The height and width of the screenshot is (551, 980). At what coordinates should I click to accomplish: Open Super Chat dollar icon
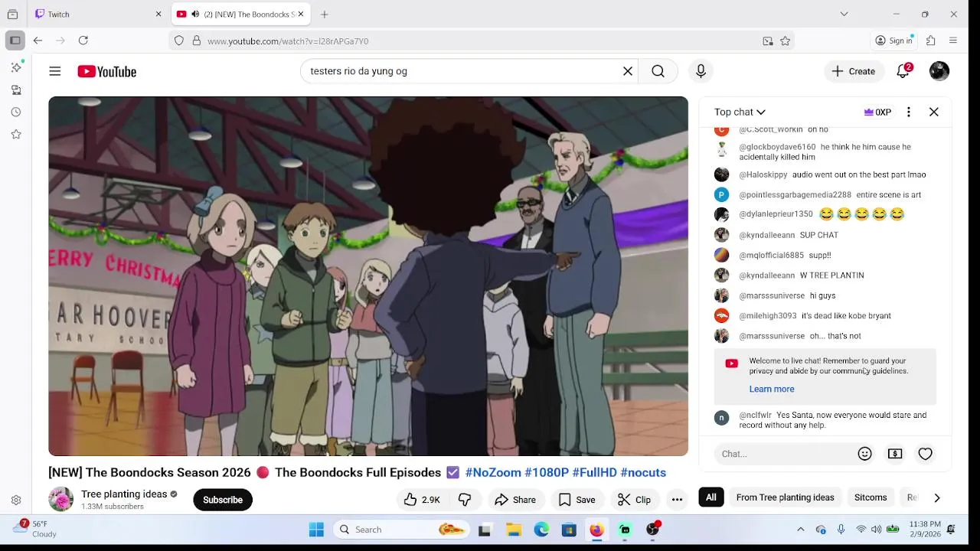coord(895,454)
